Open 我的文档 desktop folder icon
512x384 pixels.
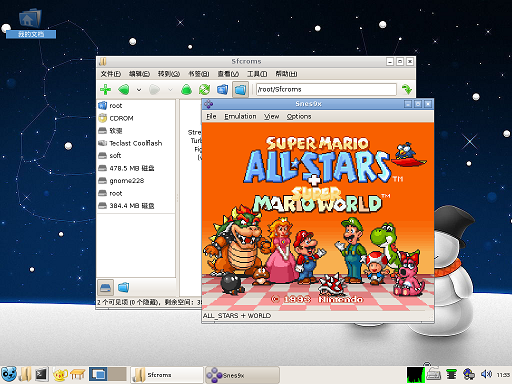tap(30, 23)
